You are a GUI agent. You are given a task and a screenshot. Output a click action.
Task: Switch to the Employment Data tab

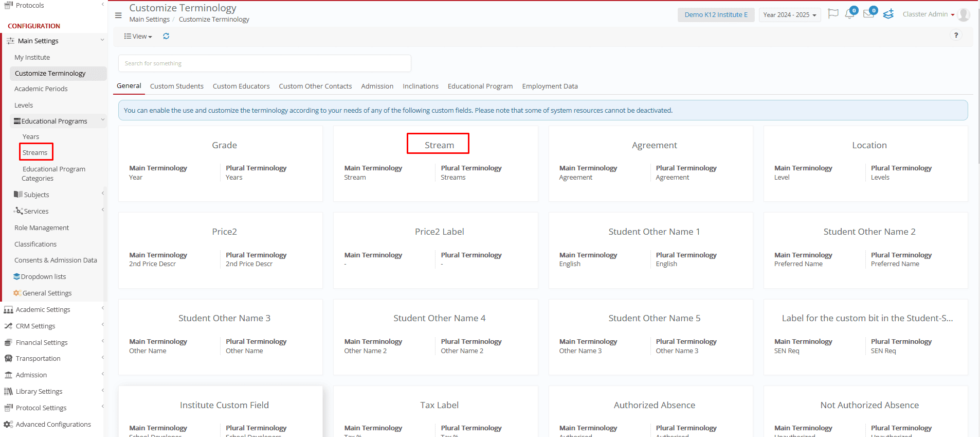550,86
